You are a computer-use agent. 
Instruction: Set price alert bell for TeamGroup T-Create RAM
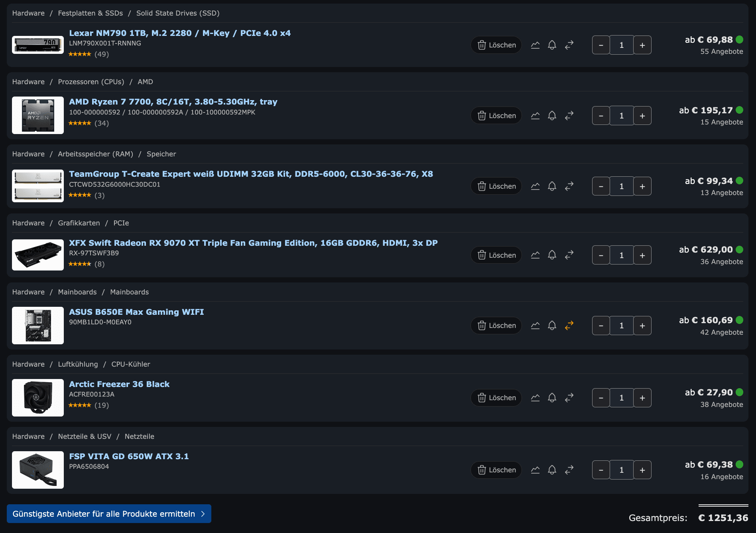pos(552,186)
